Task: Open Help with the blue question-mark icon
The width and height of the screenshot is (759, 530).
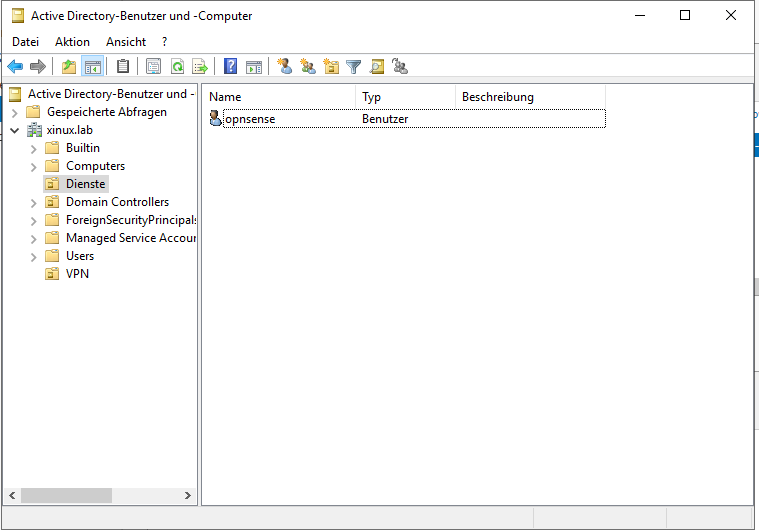Action: pyautogui.click(x=231, y=67)
